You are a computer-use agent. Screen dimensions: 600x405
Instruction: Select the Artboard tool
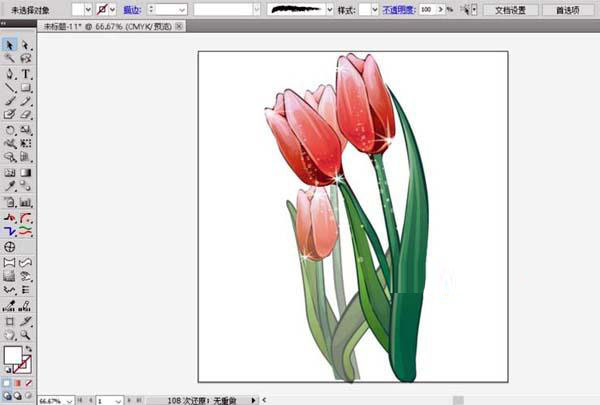[x=10, y=322]
